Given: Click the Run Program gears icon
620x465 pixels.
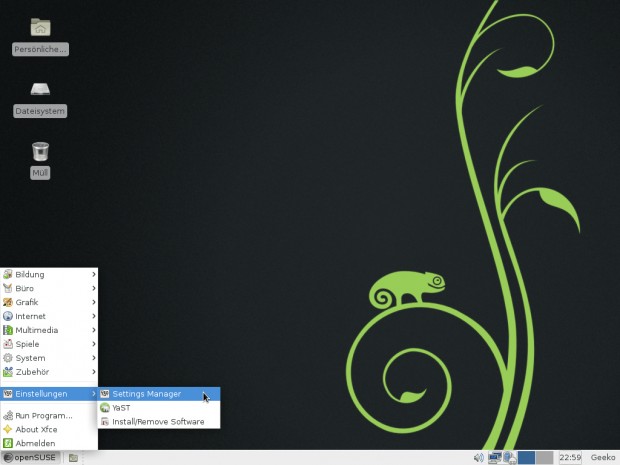Looking at the screenshot, I should (x=8, y=416).
